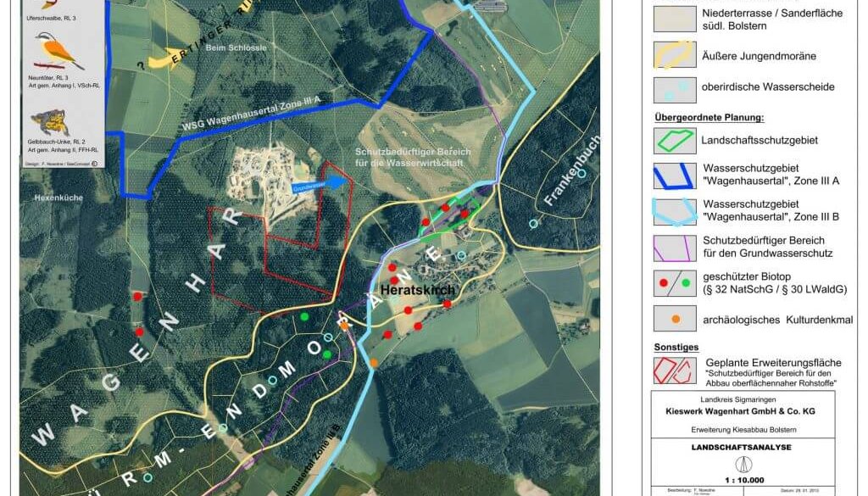Click the Neuntöter bird illustration
This screenshot has height=496, width=868.
(x=58, y=53)
